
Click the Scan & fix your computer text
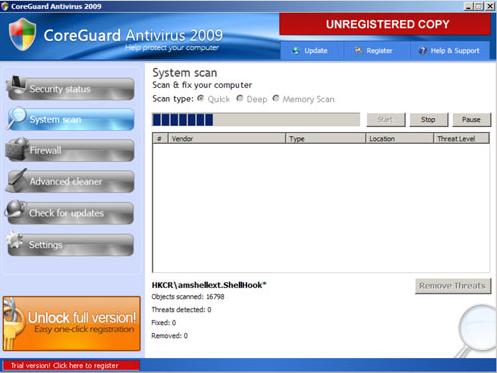(x=202, y=85)
